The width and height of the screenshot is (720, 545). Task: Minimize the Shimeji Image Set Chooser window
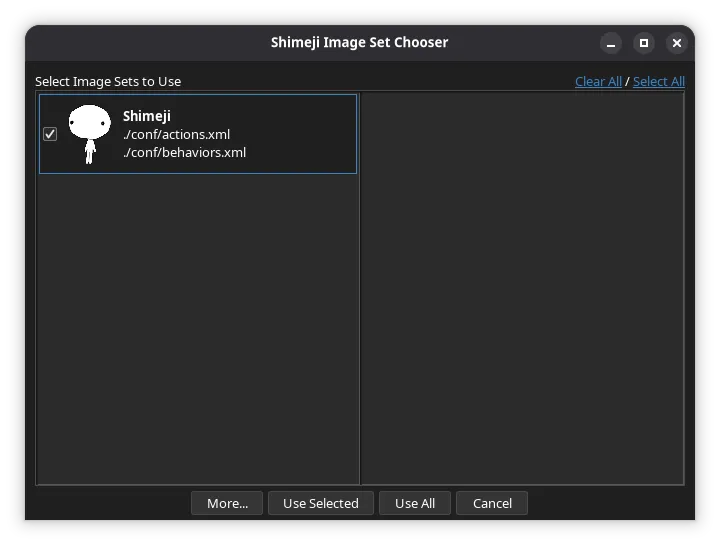tap(611, 43)
